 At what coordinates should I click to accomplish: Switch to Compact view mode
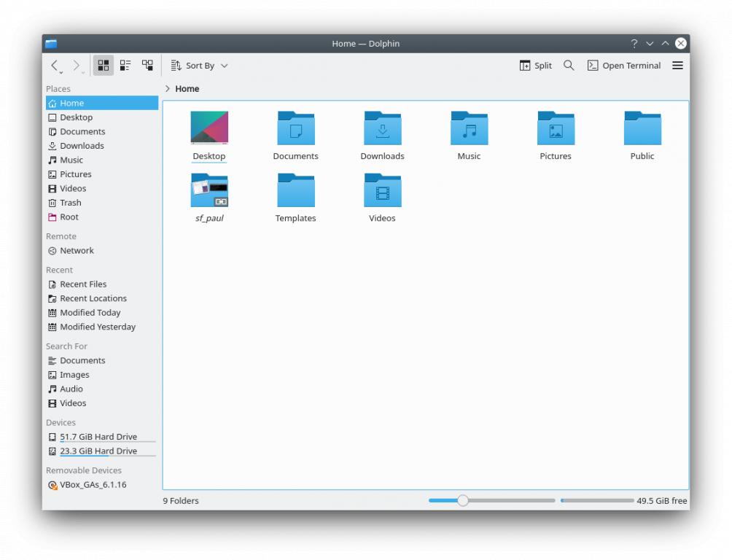125,66
